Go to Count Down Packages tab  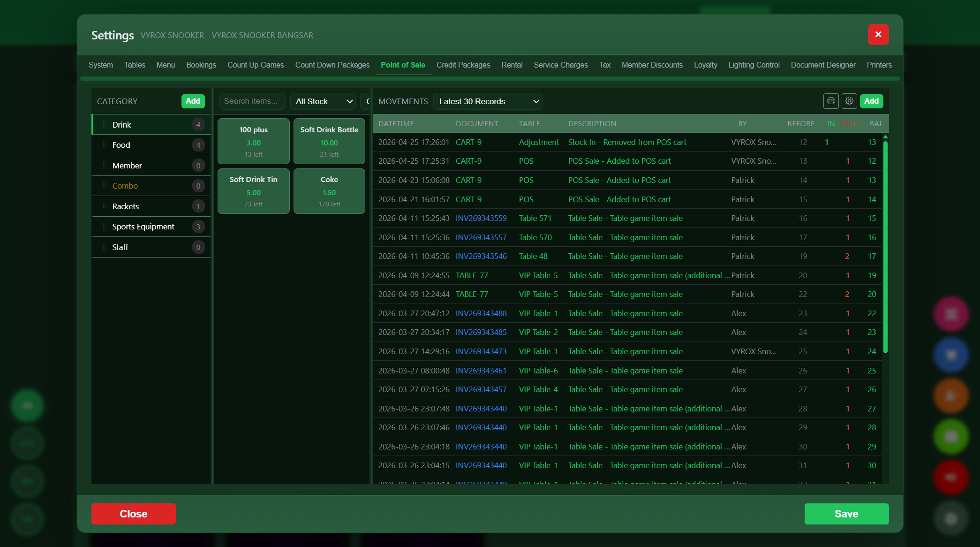[332, 65]
